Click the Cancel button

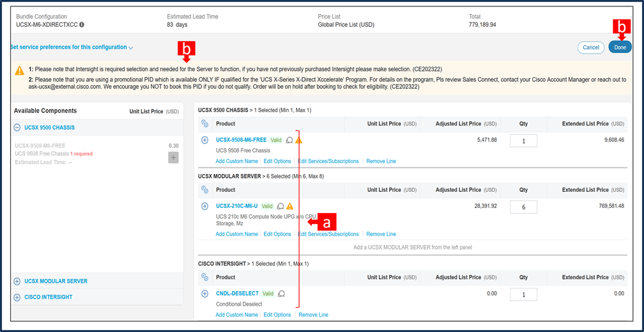[590, 47]
